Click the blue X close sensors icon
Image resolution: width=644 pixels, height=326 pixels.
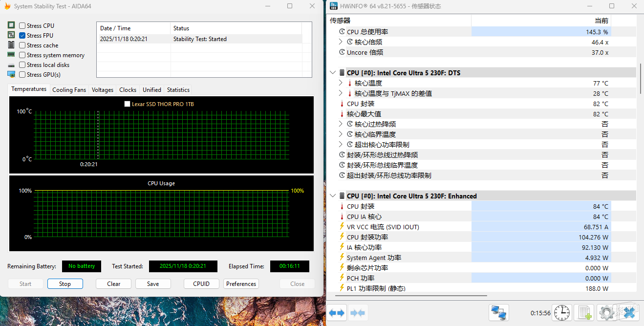tap(629, 313)
